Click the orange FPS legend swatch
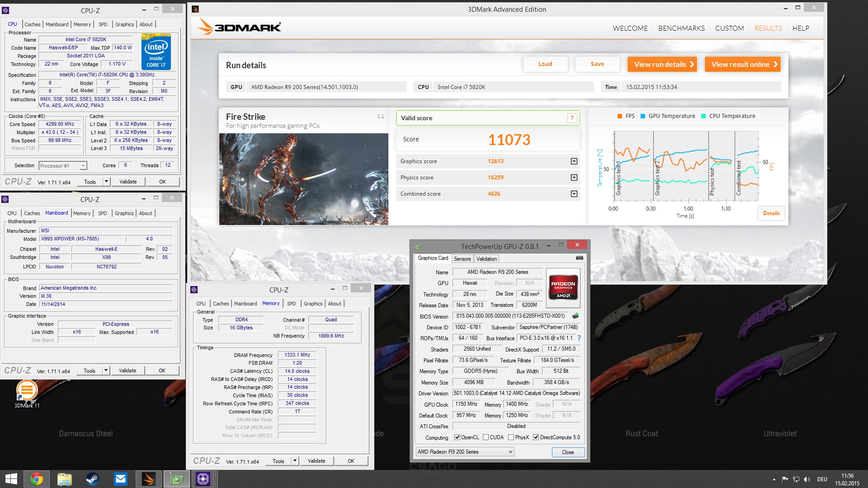 coord(620,116)
